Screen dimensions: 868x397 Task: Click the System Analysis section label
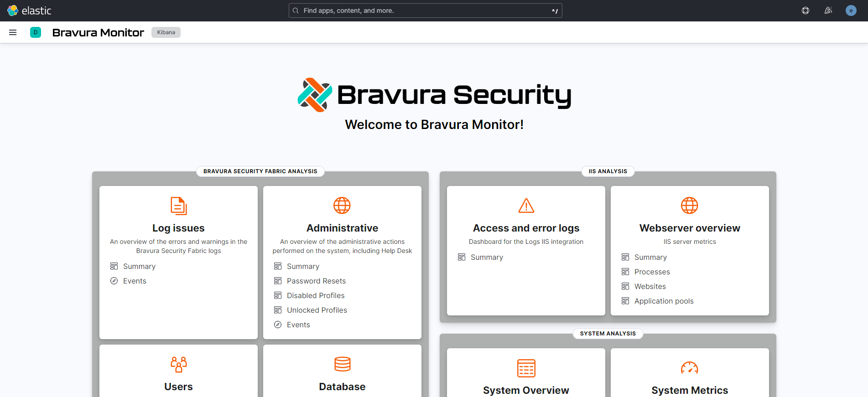[608, 334]
